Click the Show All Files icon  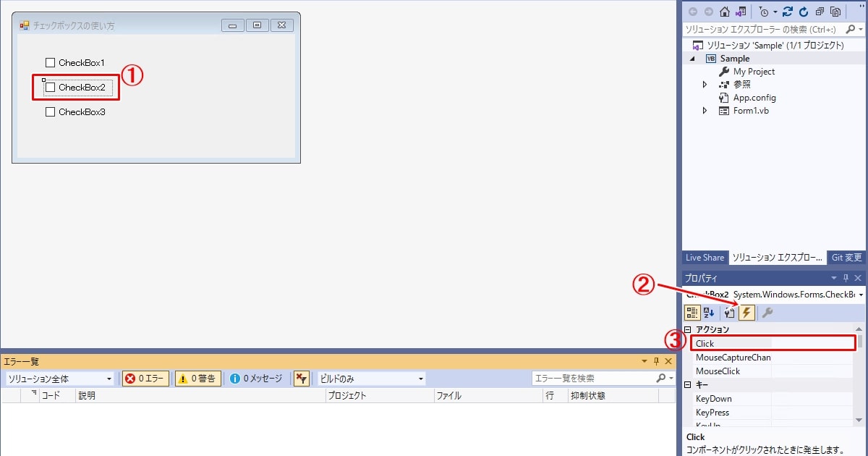(836, 12)
